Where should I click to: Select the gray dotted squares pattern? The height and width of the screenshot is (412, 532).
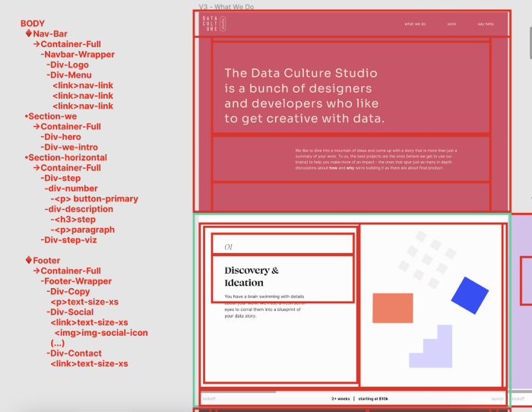[x=427, y=260]
